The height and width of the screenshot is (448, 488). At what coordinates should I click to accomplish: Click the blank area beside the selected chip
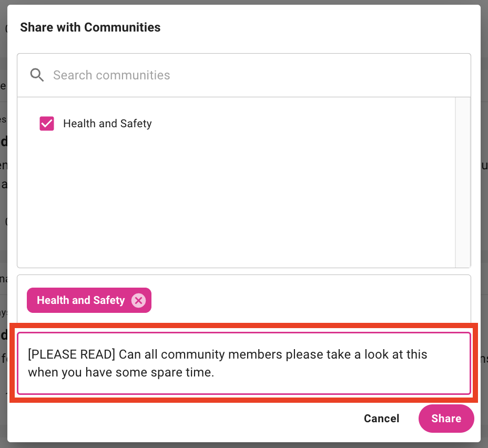(305, 300)
